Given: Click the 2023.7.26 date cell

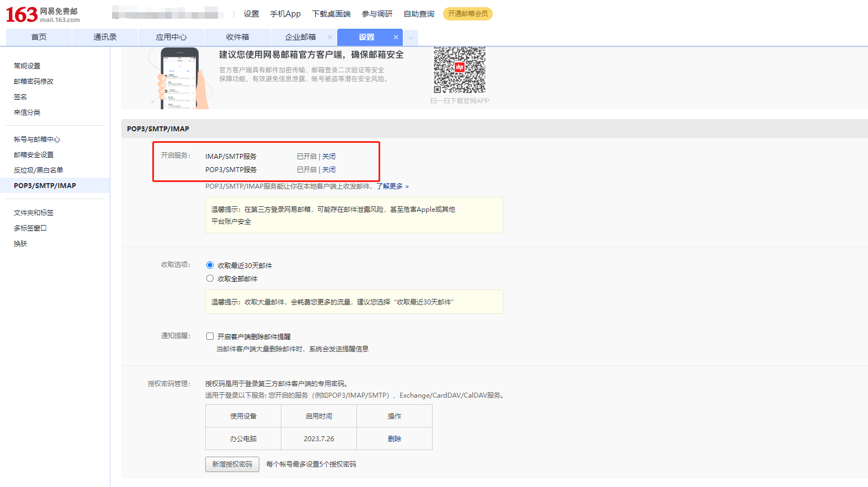Looking at the screenshot, I should pyautogui.click(x=319, y=439).
